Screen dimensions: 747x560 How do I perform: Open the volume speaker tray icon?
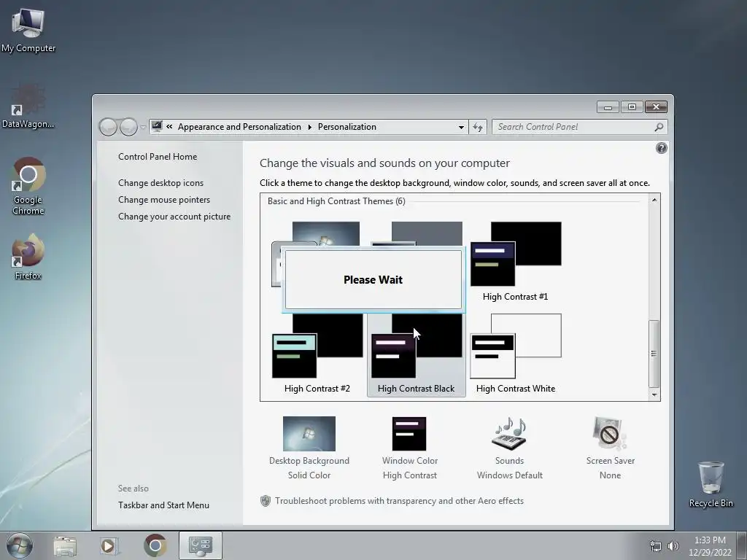673,546
